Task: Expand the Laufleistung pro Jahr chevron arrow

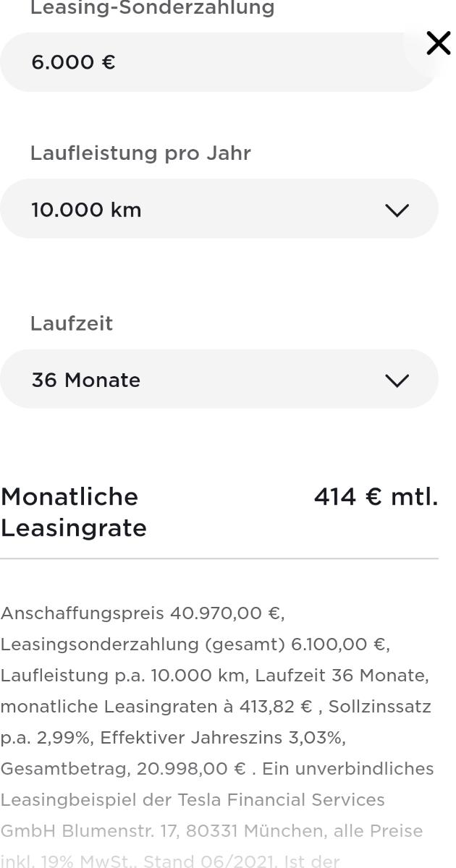Action: pos(397,210)
